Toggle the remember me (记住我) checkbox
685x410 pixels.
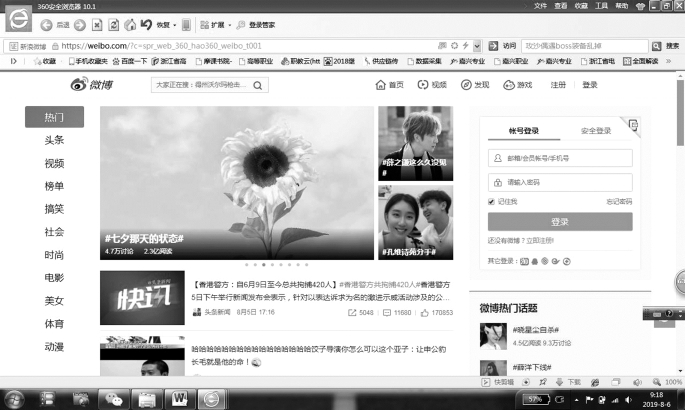click(x=491, y=202)
